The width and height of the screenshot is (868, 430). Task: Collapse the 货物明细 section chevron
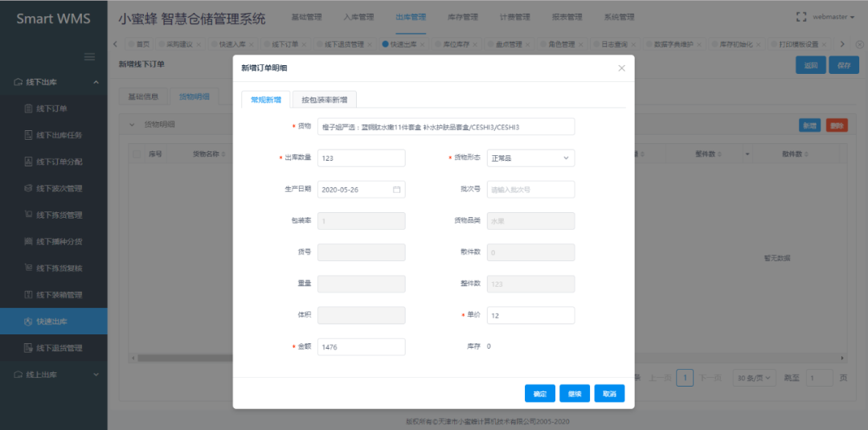click(133, 125)
